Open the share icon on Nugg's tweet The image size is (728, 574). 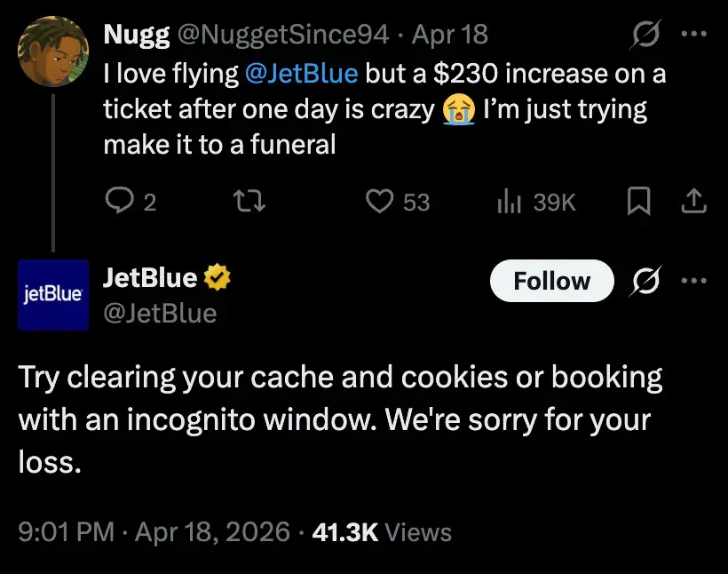[696, 202]
